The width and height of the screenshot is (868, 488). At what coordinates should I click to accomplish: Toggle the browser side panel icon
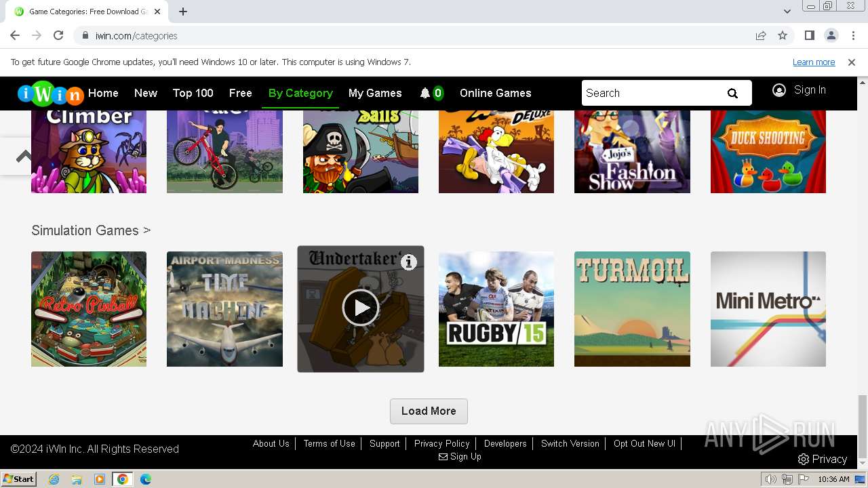[810, 35]
